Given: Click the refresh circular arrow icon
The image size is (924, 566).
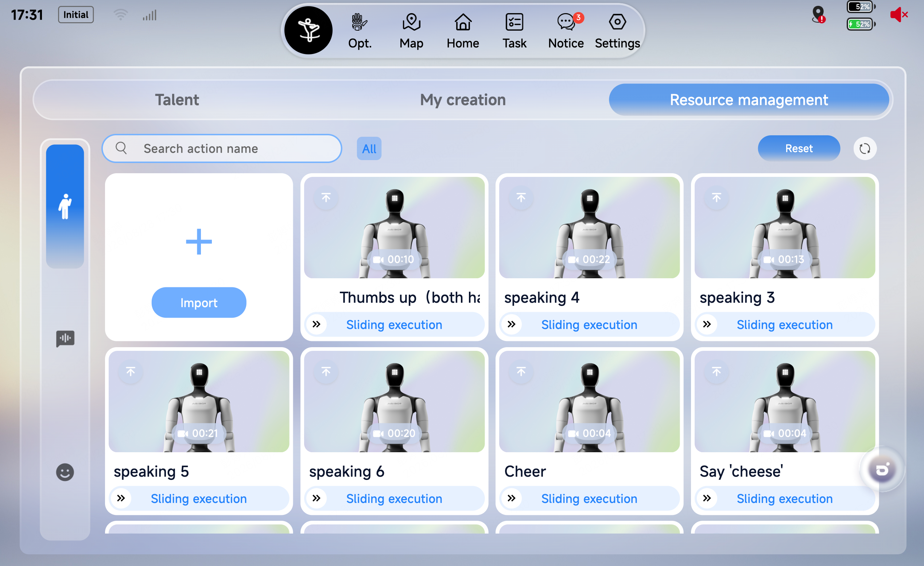Looking at the screenshot, I should click(865, 148).
